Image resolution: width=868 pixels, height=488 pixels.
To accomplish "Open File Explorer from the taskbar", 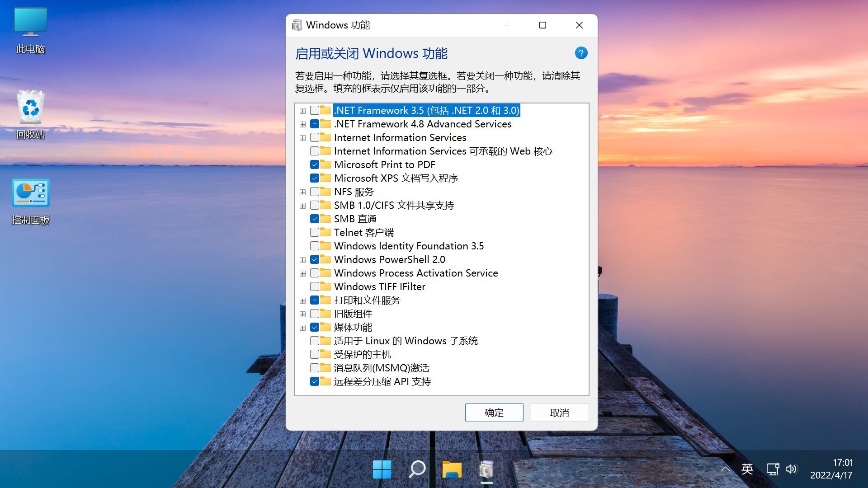I will pos(452,469).
